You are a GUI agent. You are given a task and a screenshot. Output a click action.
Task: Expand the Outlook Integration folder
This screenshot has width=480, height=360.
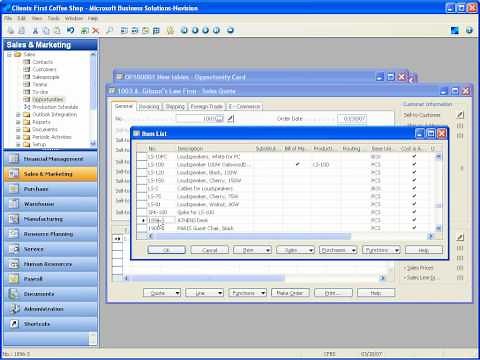18,114
